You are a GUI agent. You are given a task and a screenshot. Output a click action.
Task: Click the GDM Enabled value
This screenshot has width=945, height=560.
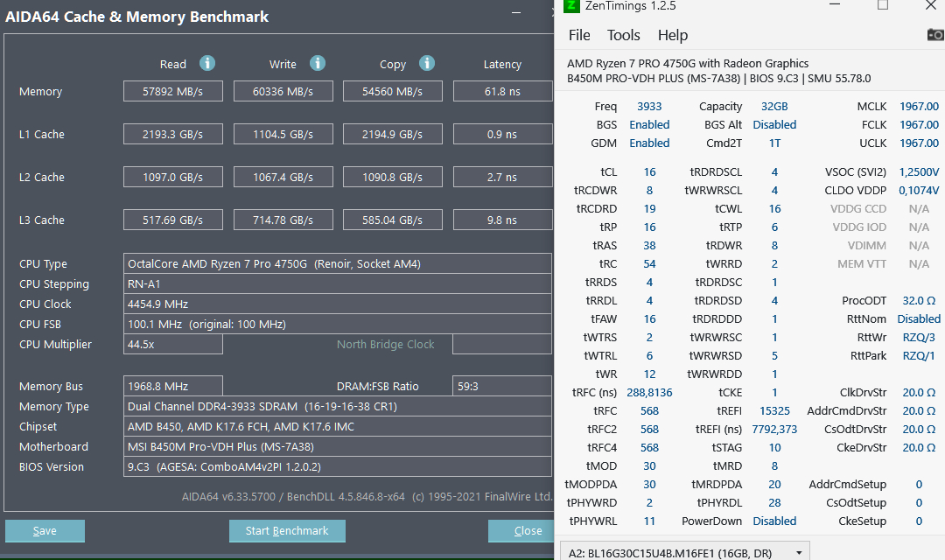pyautogui.click(x=649, y=143)
